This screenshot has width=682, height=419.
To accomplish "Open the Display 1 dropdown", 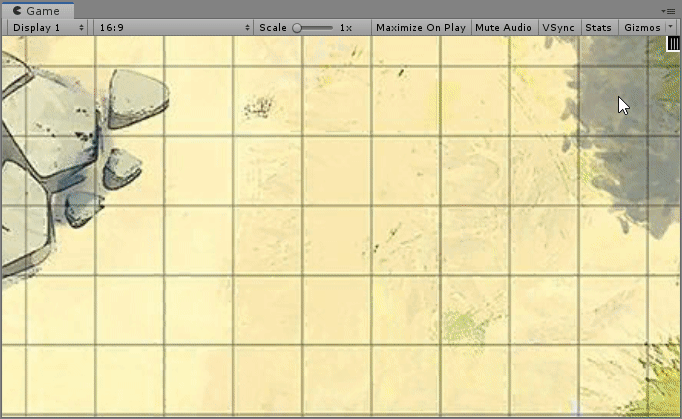I will 47,27.
